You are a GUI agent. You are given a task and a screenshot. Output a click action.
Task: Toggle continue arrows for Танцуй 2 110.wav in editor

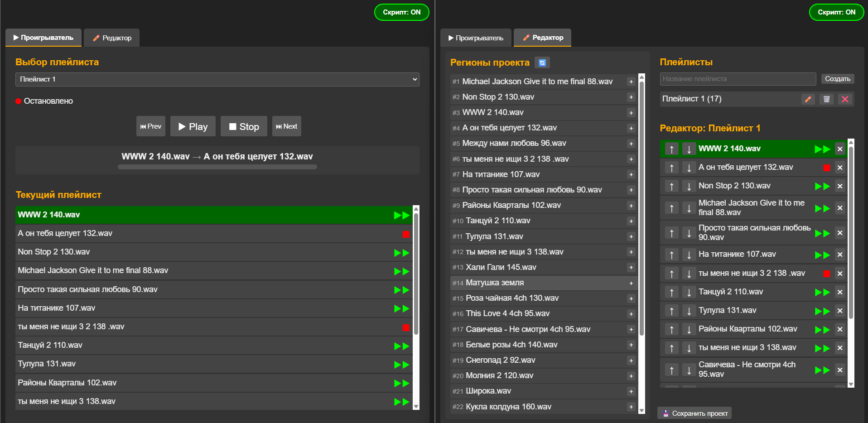point(822,292)
